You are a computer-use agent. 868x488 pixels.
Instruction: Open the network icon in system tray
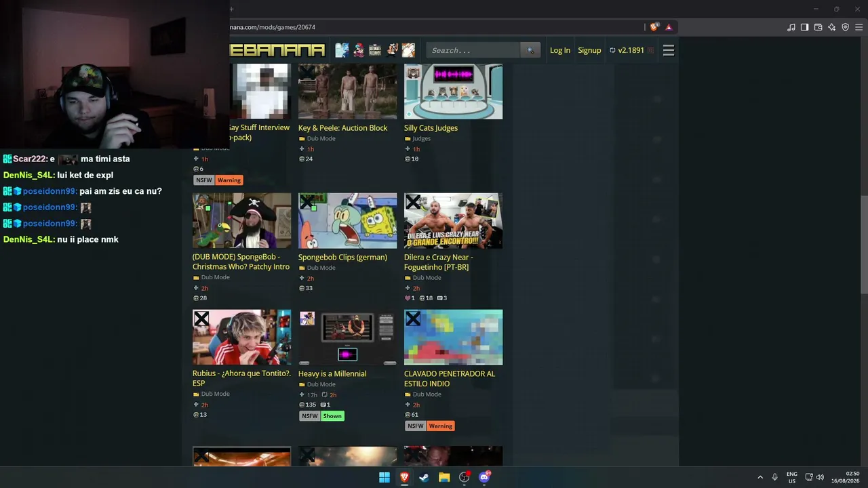pyautogui.click(x=809, y=477)
